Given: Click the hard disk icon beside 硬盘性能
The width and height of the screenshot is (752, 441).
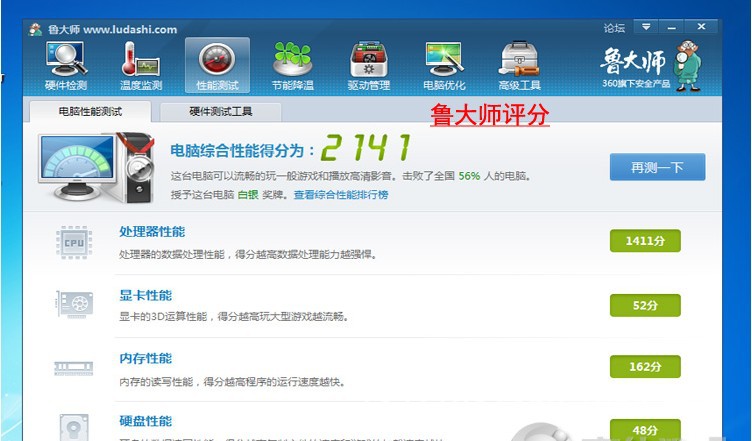Looking at the screenshot, I should click(73, 427).
